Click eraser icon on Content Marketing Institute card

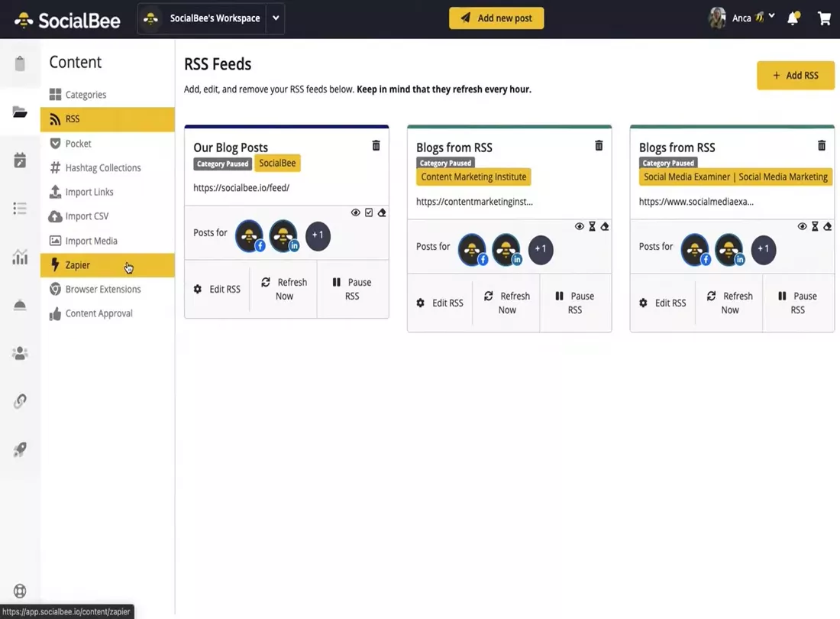[604, 227]
